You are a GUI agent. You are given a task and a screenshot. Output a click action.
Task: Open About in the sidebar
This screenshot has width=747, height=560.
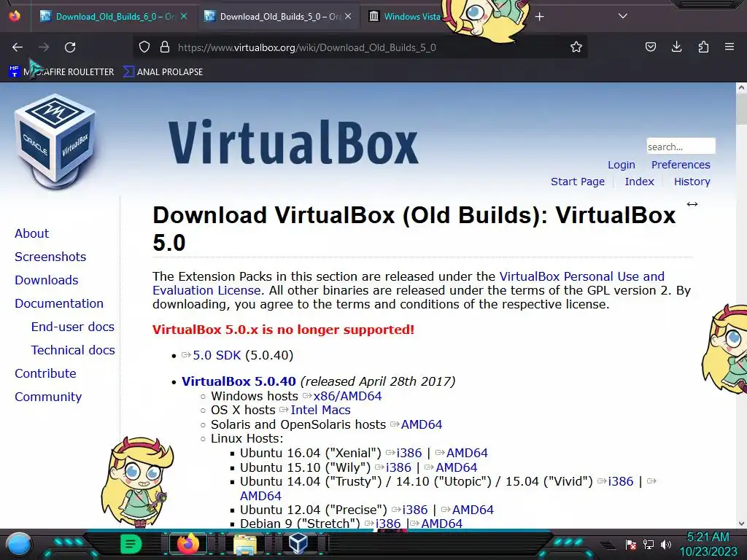point(31,233)
